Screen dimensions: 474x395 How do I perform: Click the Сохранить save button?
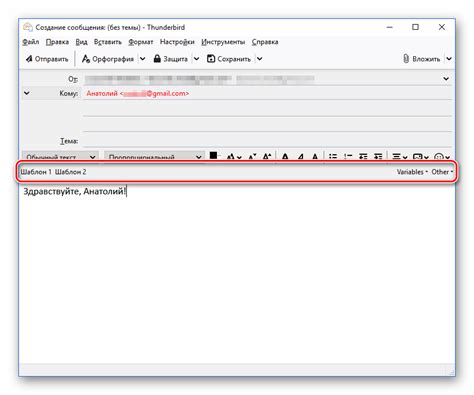[229, 59]
